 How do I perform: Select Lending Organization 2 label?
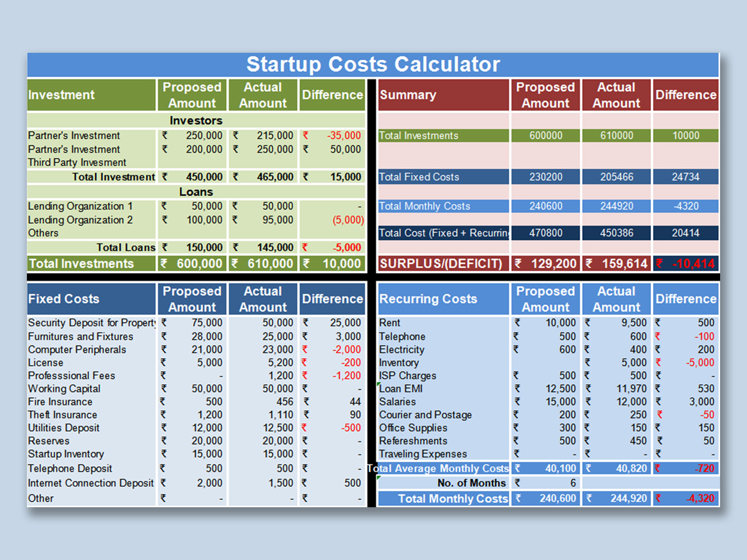(80, 220)
